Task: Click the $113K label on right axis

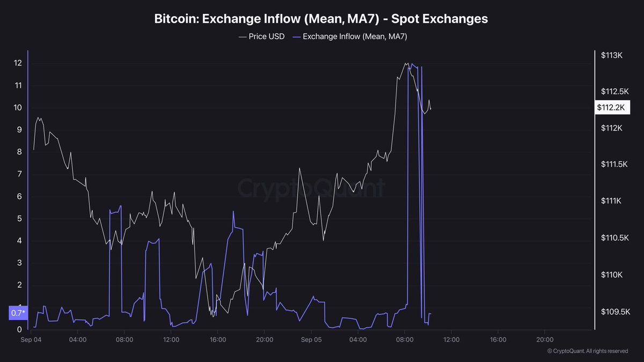Action: (611, 55)
